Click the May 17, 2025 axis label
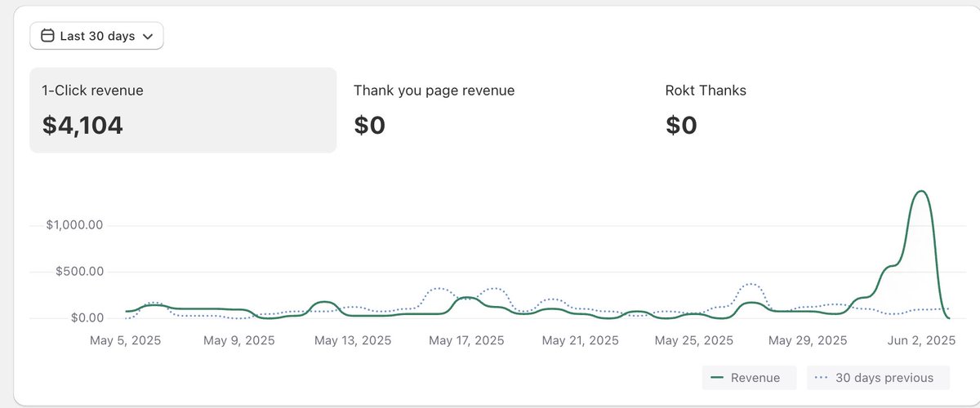The height and width of the screenshot is (408, 980). click(x=466, y=340)
